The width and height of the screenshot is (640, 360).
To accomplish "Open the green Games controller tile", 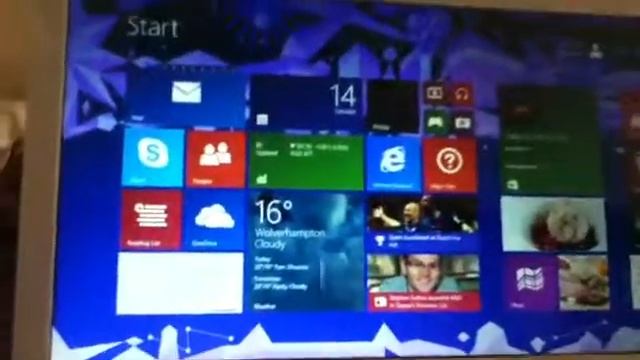I will coord(435,122).
